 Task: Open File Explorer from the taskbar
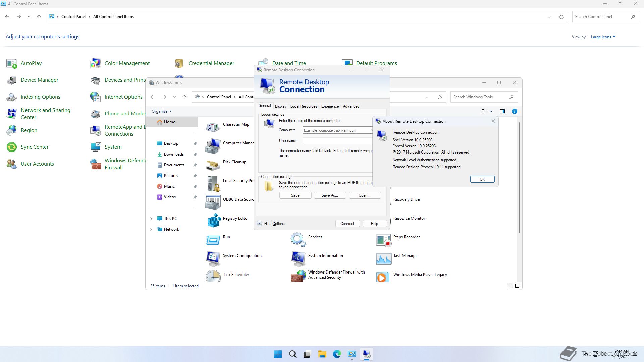point(322,354)
